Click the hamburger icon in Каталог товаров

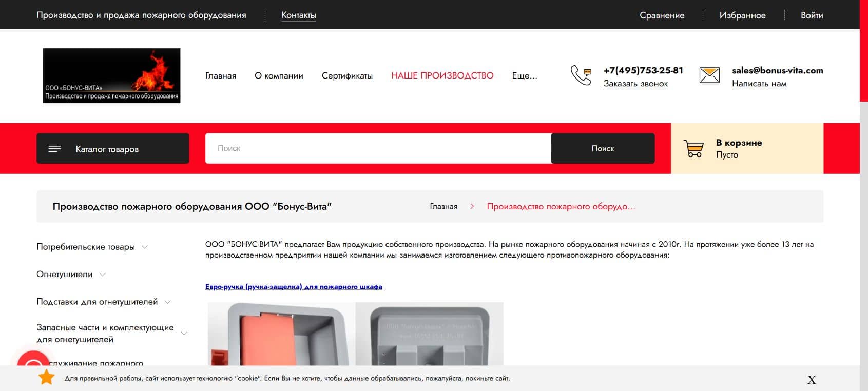tap(54, 149)
